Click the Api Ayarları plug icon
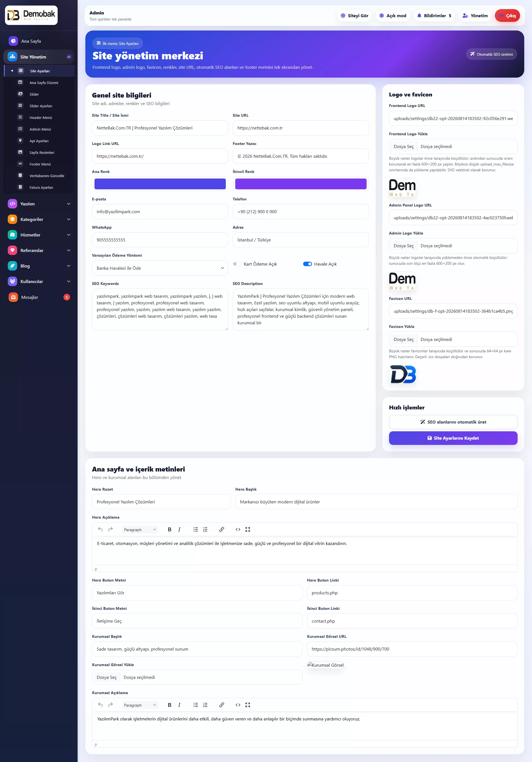 pos(20,140)
